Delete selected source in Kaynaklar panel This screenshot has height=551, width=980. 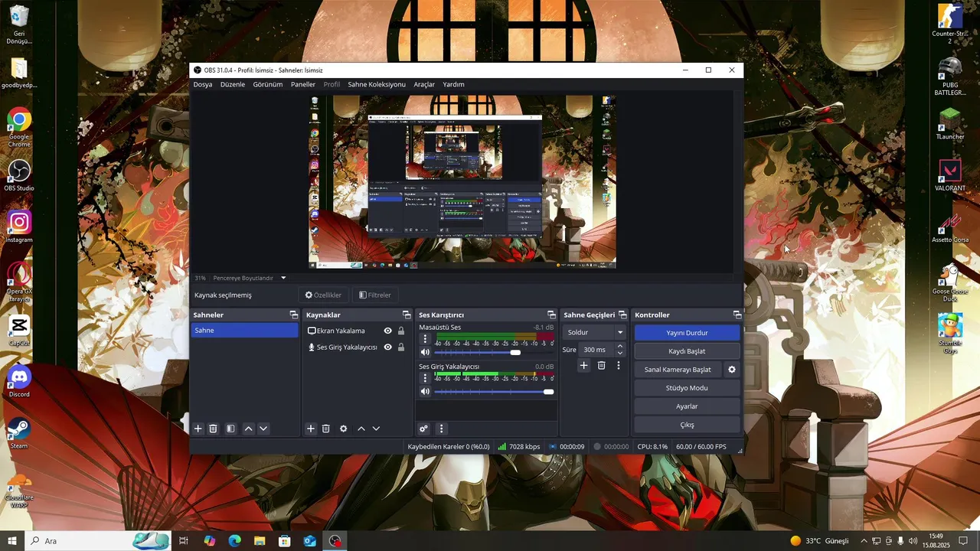click(x=326, y=429)
